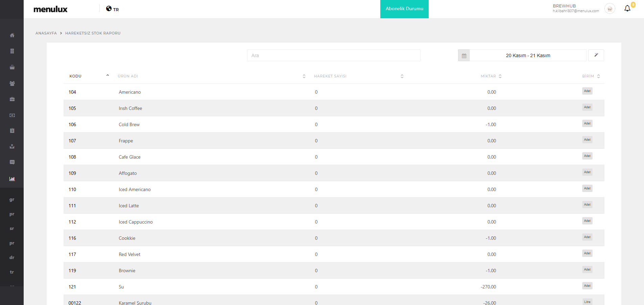Viewport: 644px width, 305px height.
Task: Click the calendar icon beside date range
Action: coord(464,55)
